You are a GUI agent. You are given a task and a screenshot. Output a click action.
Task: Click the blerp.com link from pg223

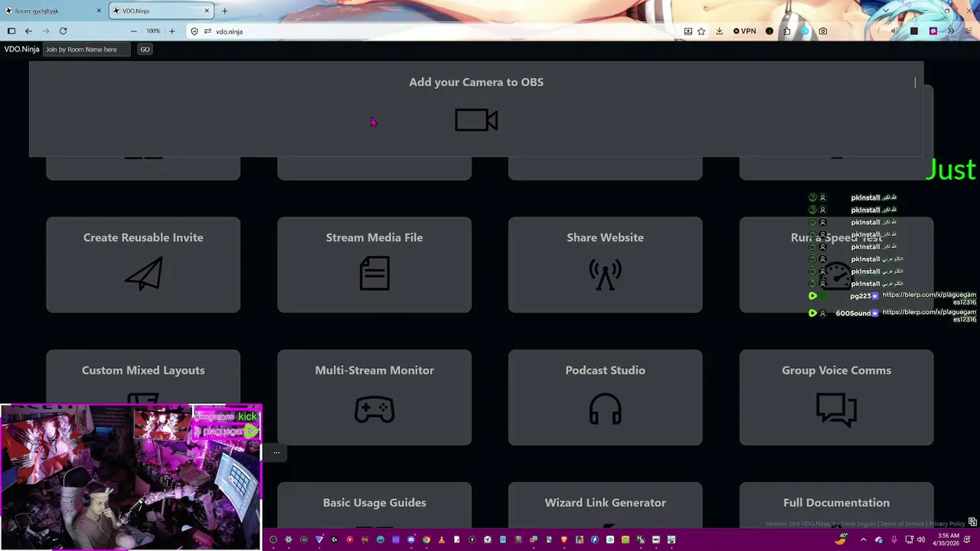(929, 298)
